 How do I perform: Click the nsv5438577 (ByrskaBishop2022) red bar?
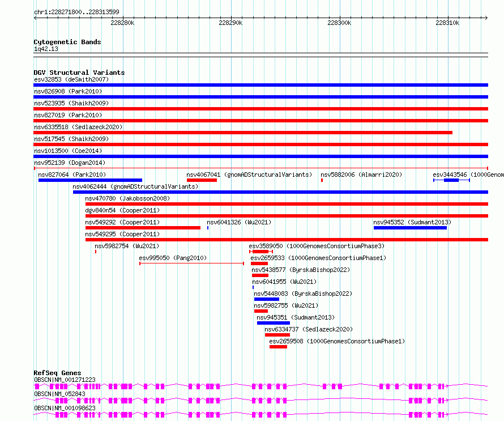(260, 275)
